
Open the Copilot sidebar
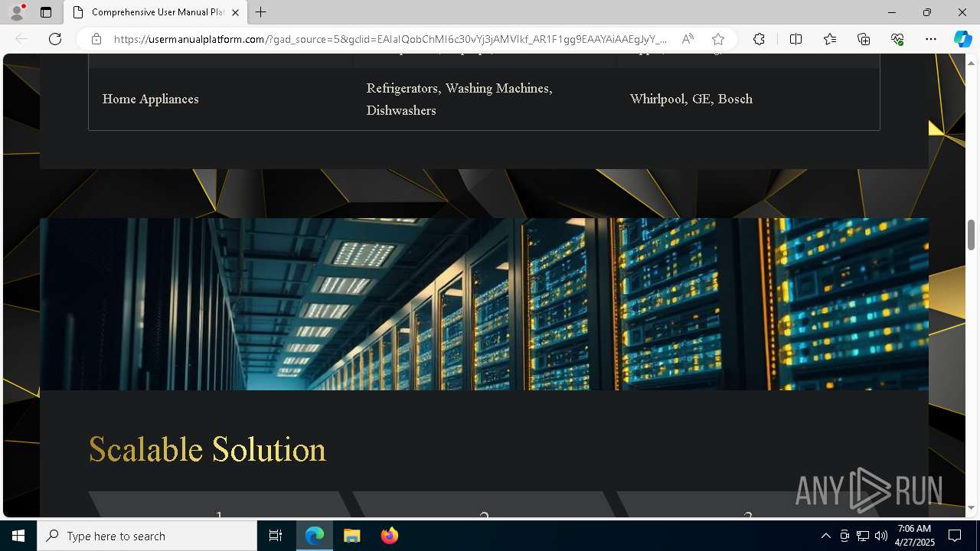[962, 39]
